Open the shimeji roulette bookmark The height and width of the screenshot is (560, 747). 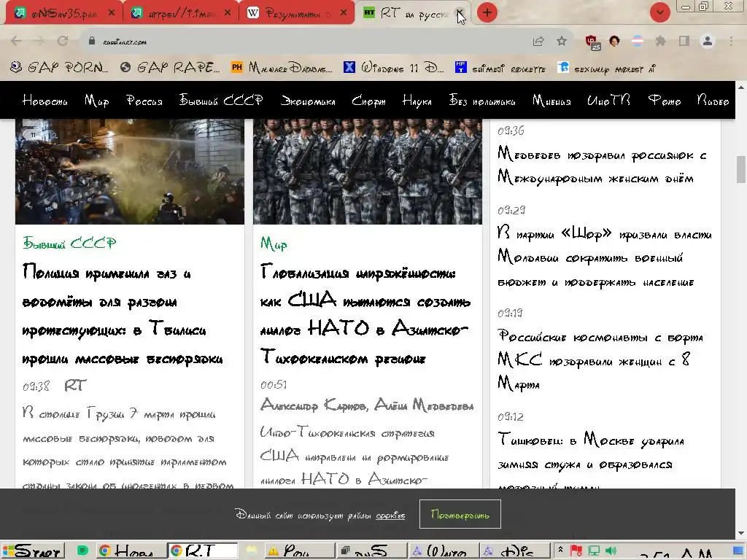(500, 68)
